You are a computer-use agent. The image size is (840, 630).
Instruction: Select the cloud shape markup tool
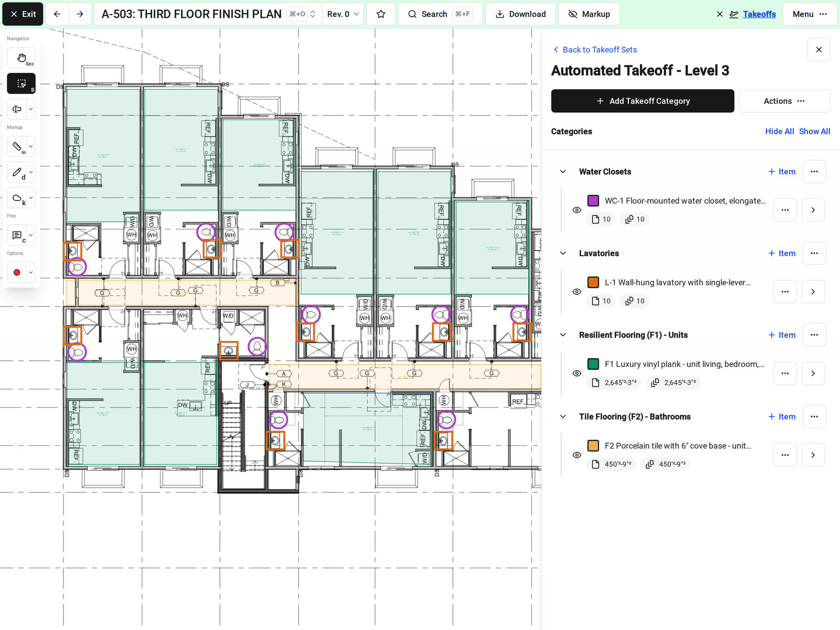click(17, 198)
